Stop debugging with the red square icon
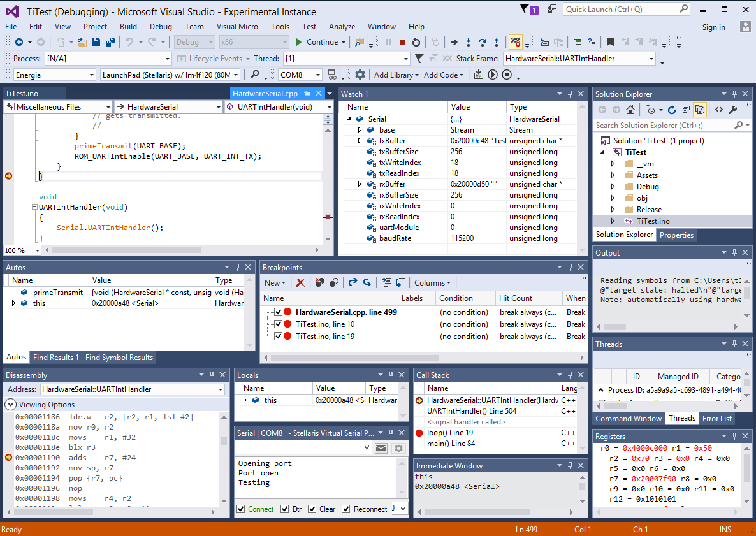Viewport: 756px width, 536px height. click(402, 42)
